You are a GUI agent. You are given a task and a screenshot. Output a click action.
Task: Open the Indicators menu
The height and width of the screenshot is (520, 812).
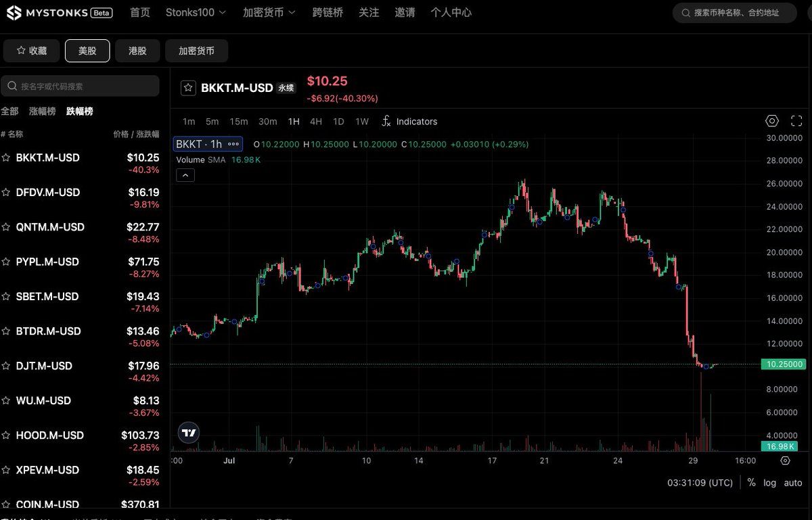click(409, 122)
